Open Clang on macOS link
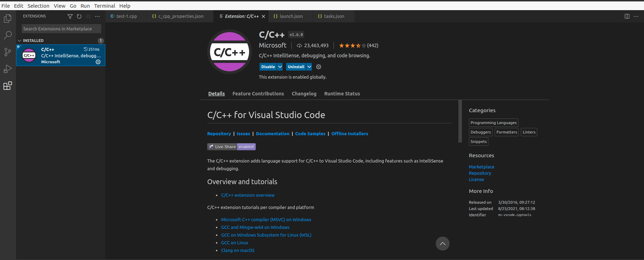 pos(238,251)
